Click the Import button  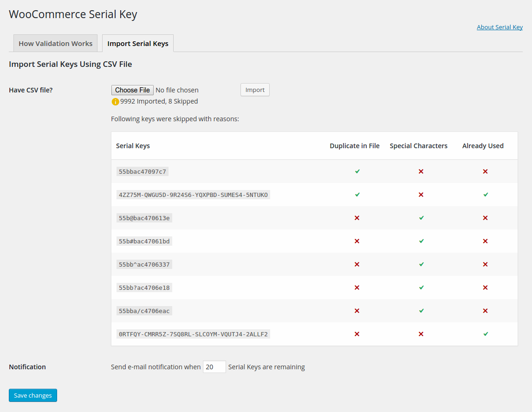tap(255, 90)
